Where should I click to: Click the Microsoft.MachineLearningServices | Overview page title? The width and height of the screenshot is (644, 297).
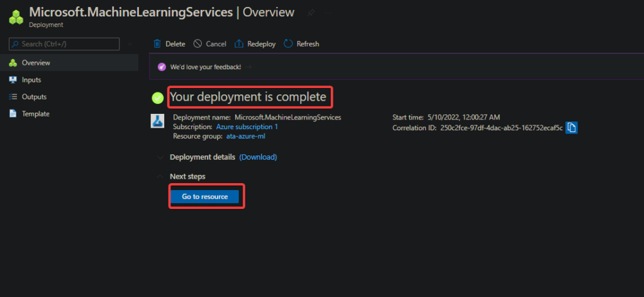(162, 13)
